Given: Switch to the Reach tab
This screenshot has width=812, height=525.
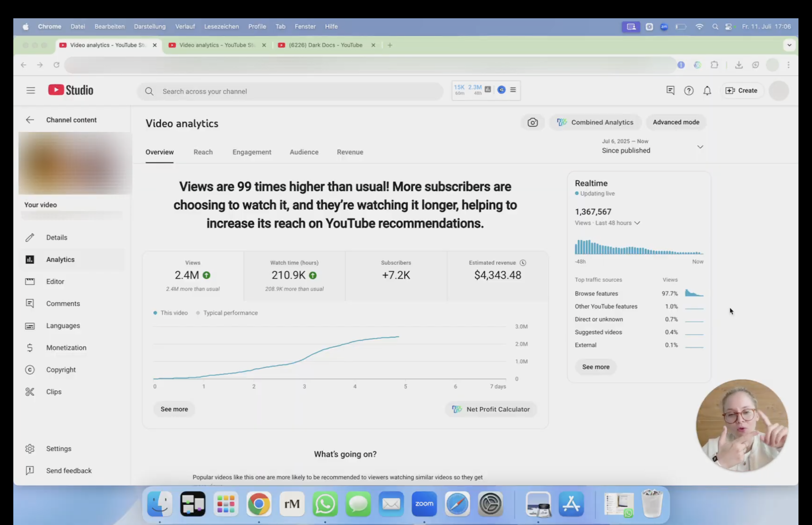Looking at the screenshot, I should coord(203,152).
